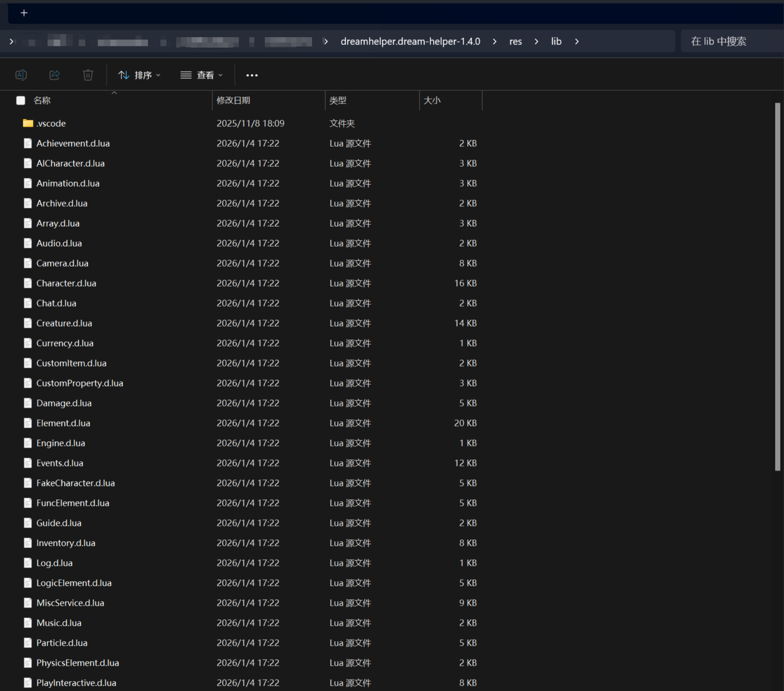The width and height of the screenshot is (784, 691).
Task: Open the 排序 sort dropdown
Action: pyautogui.click(x=139, y=75)
